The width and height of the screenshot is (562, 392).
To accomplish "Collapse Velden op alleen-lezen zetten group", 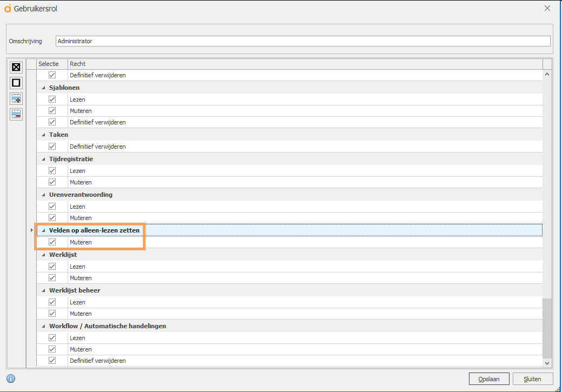I will coord(43,230).
